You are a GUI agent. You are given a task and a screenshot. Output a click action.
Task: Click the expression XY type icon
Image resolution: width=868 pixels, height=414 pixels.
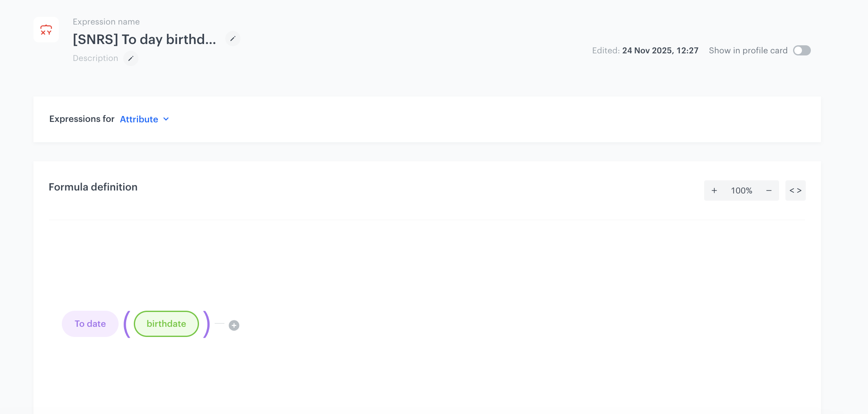tap(46, 30)
